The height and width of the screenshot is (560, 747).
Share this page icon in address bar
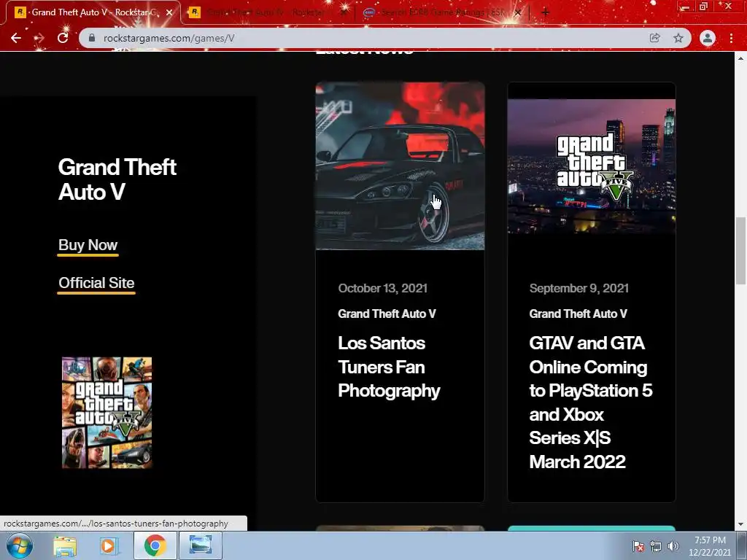pyautogui.click(x=654, y=38)
